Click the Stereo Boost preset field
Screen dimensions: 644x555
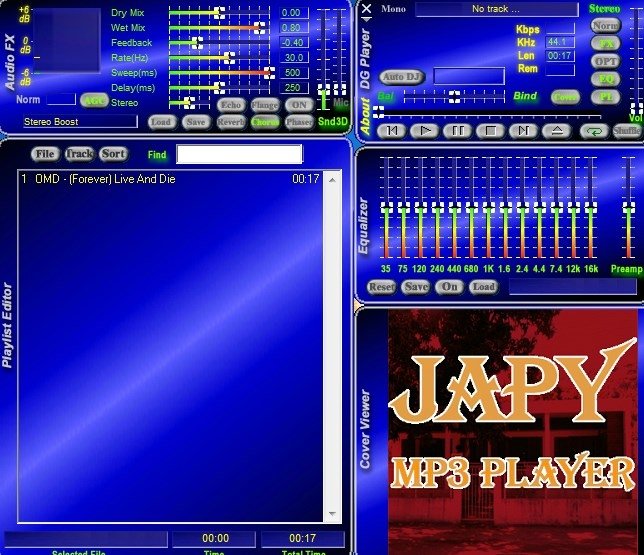[80, 122]
